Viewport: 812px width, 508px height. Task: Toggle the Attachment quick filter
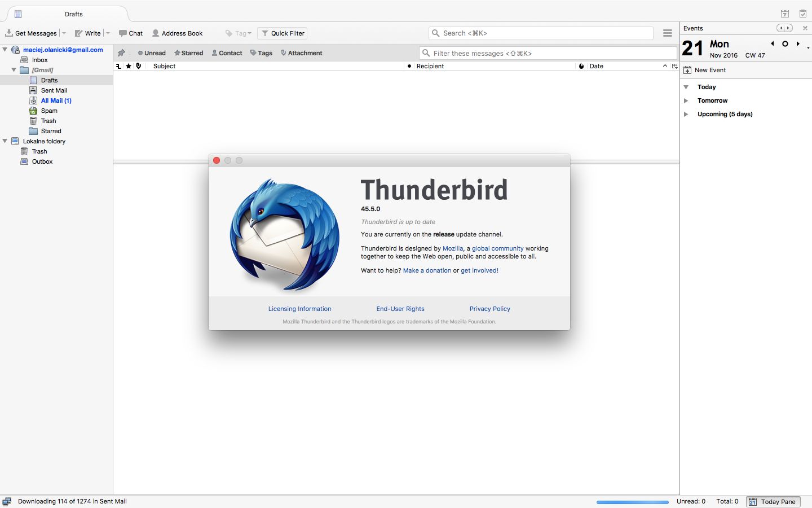coord(302,53)
